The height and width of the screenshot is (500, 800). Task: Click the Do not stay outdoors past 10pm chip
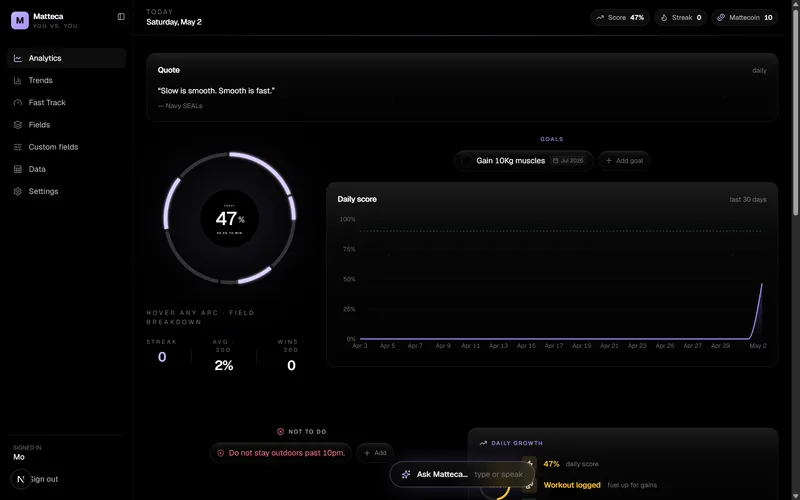[281, 453]
